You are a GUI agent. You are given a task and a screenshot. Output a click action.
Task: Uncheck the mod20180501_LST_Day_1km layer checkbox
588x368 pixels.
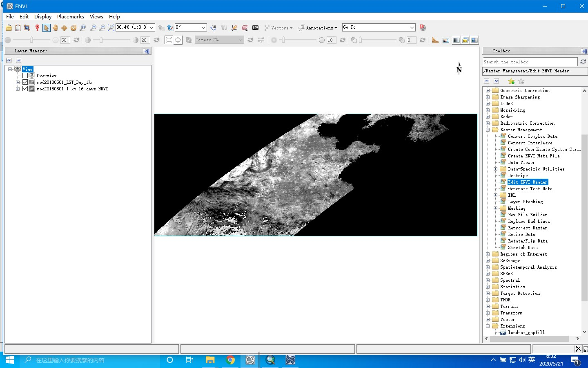click(x=25, y=82)
